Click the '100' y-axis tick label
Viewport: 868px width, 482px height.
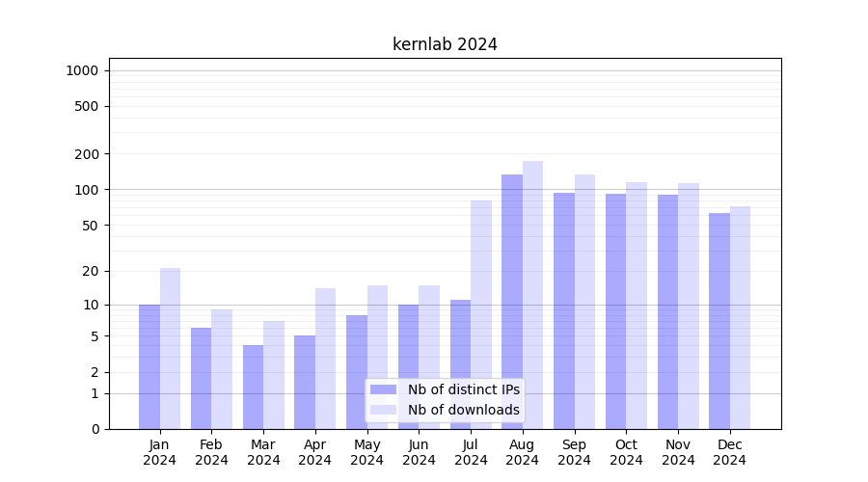[x=87, y=190]
